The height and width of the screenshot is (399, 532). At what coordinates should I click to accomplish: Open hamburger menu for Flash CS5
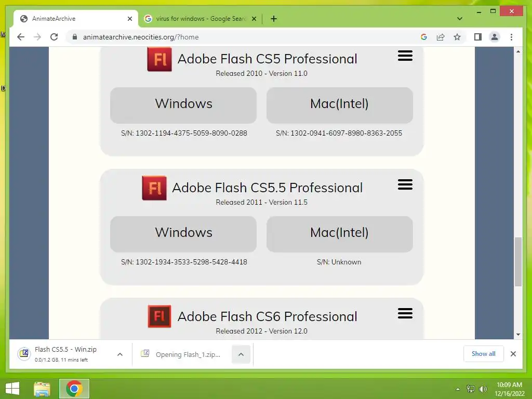(x=405, y=56)
